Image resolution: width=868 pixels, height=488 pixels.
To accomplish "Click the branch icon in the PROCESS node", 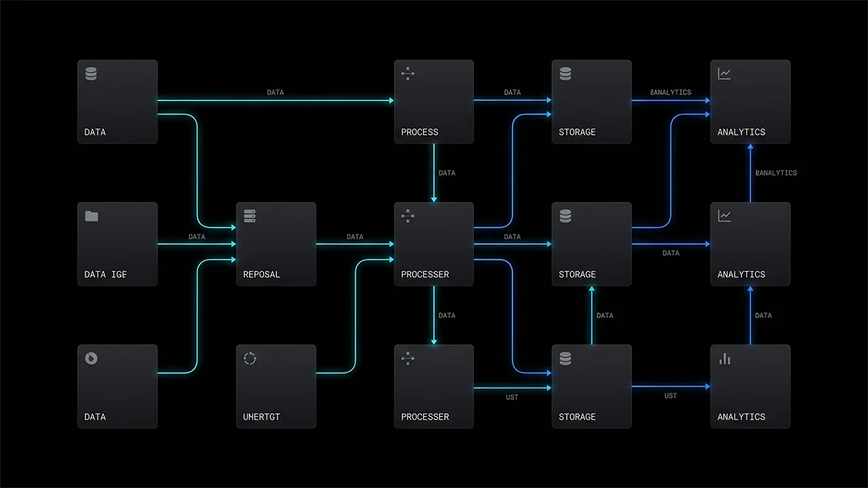I will [x=408, y=74].
